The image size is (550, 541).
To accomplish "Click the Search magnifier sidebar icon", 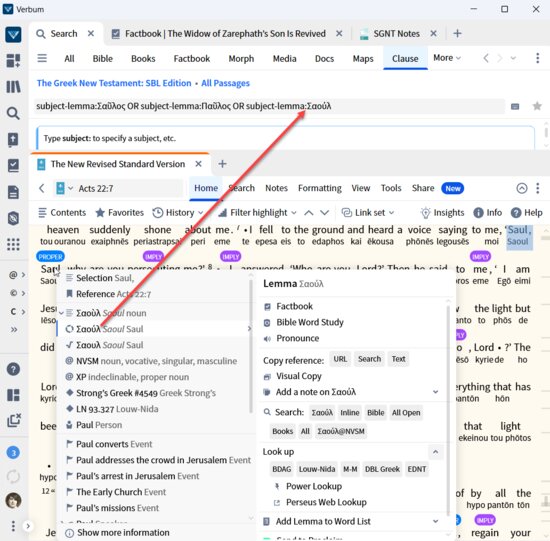I will (x=13, y=113).
